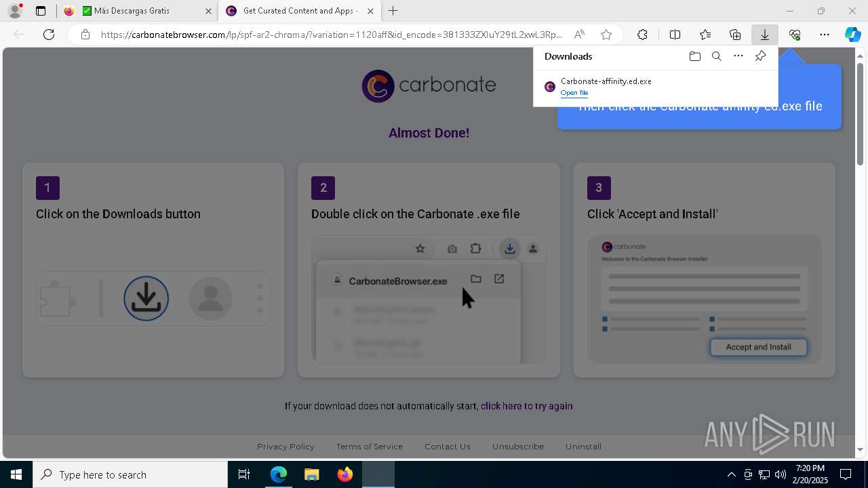Viewport: 868px width, 488px height.
Task: Open Task View on the taskbar
Action: click(x=244, y=474)
